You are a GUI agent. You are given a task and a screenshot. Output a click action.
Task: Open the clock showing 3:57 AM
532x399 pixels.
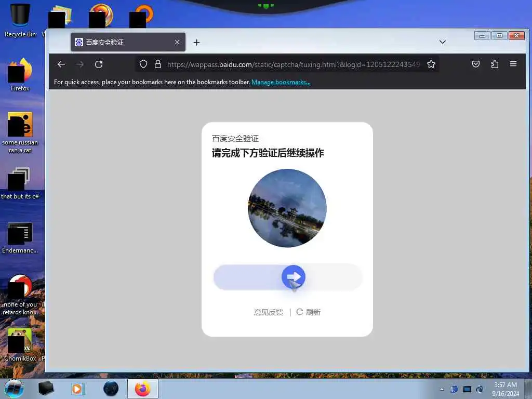click(x=506, y=389)
